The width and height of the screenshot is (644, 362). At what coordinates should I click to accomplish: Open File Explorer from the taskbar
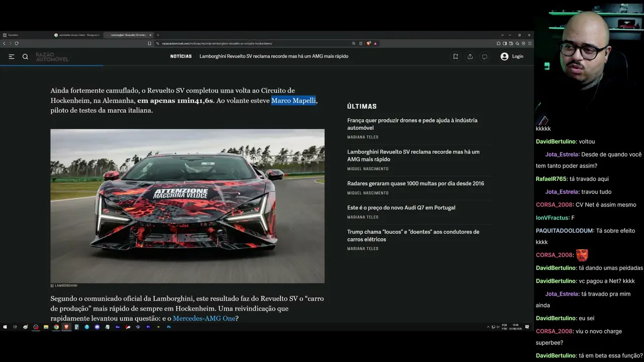tap(46, 327)
